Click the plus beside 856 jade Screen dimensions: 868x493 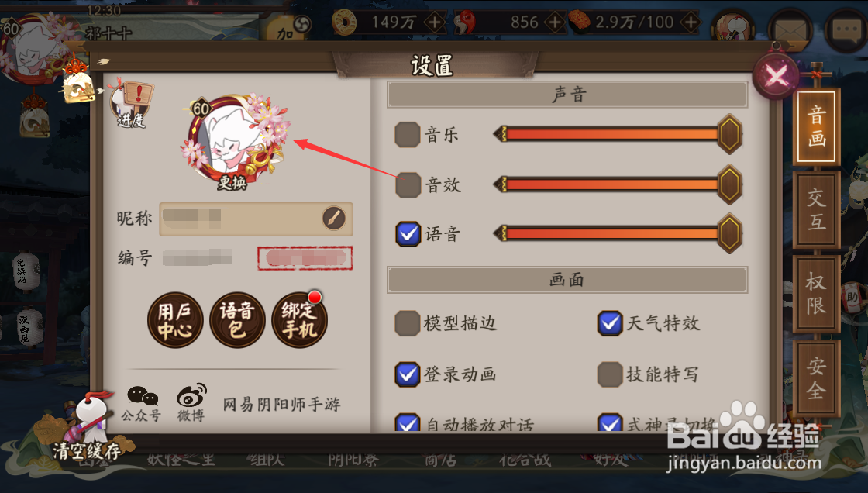pos(555,22)
